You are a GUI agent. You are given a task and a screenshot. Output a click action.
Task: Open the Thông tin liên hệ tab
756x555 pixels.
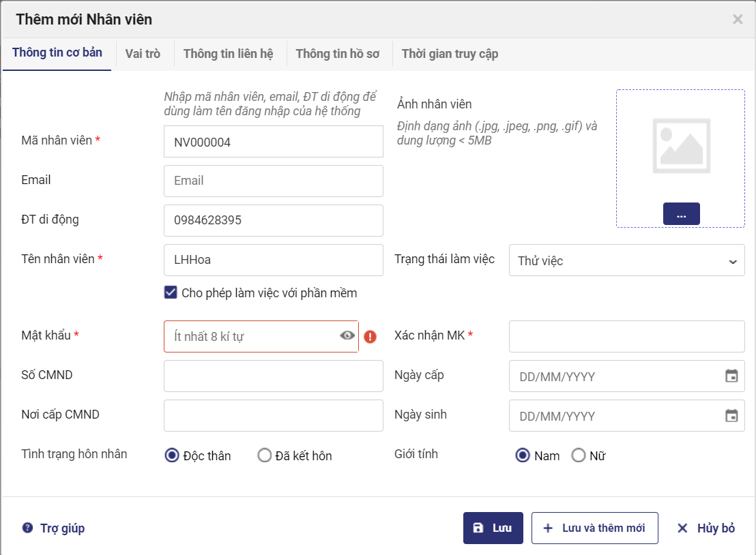pyautogui.click(x=228, y=54)
